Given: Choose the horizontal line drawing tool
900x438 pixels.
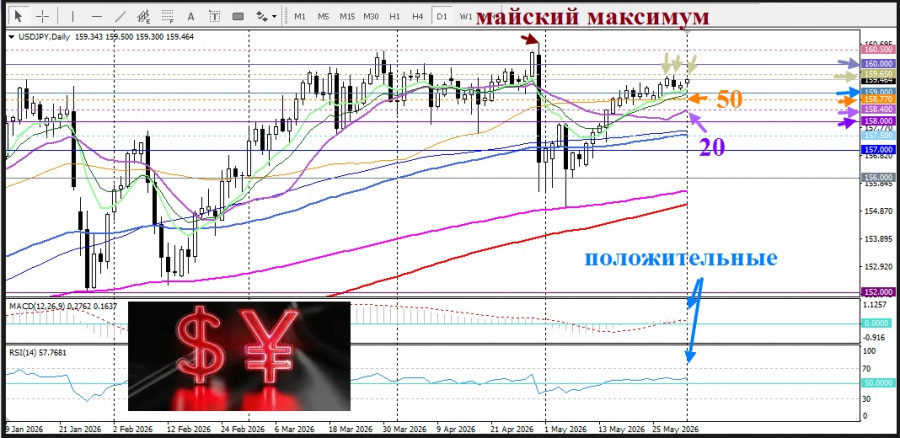Looking at the screenshot, I should tap(97, 16).
